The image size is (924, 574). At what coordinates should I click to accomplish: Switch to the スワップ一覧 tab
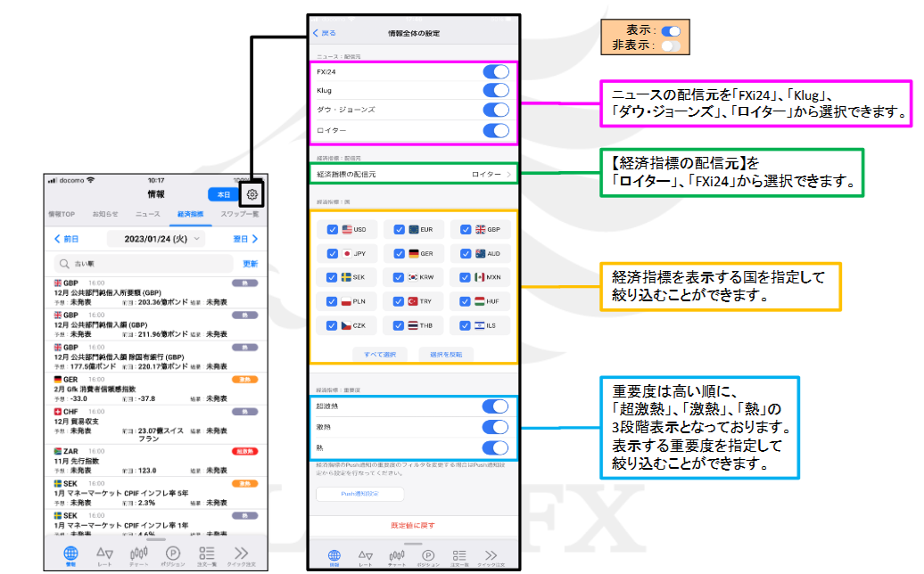click(x=240, y=214)
